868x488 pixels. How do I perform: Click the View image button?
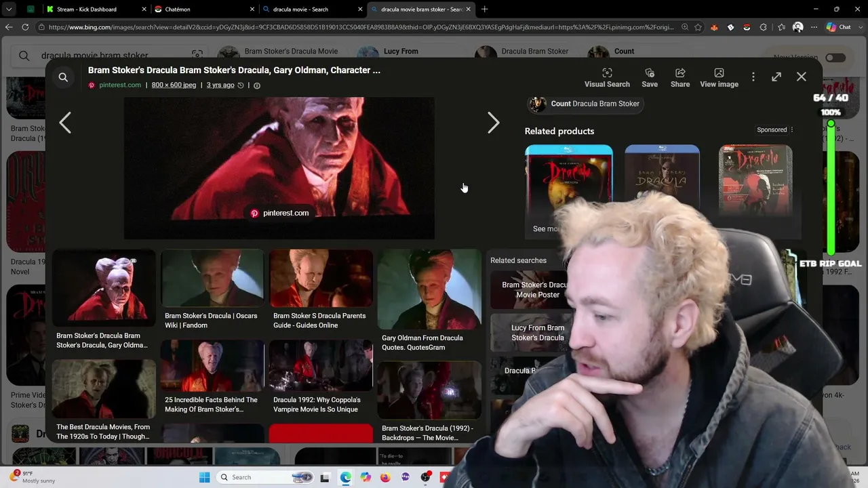(719, 78)
